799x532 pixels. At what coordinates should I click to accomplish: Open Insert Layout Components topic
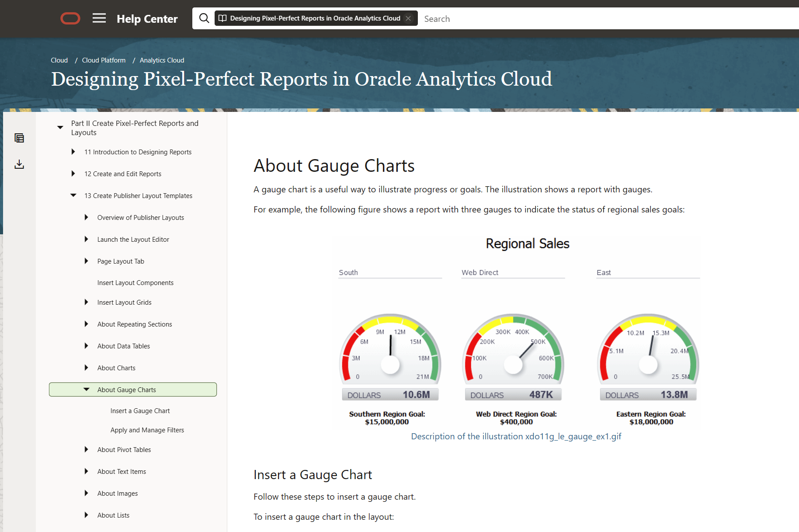[135, 283]
